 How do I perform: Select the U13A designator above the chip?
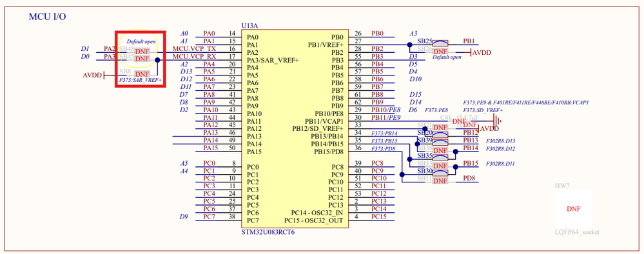pyautogui.click(x=250, y=26)
